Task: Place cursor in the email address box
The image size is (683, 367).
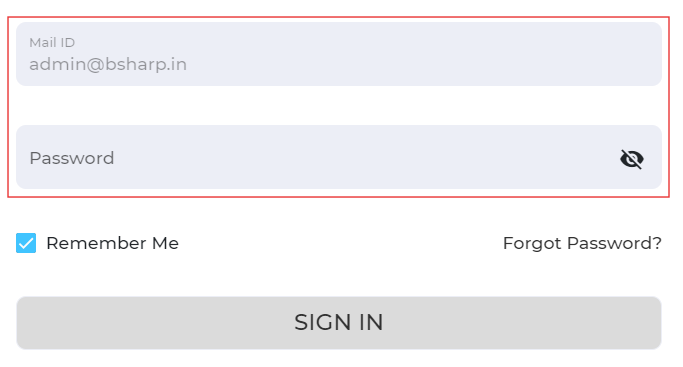Action: coord(339,54)
